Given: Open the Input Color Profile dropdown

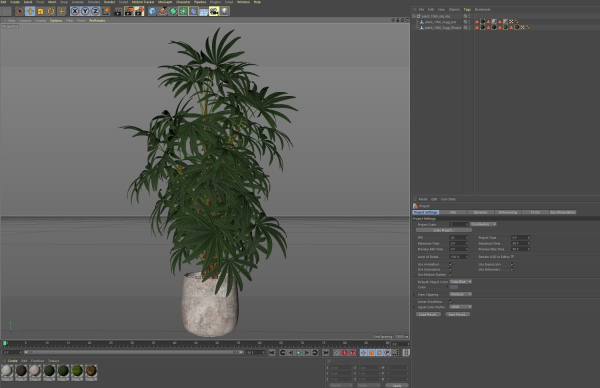Looking at the screenshot, I should (x=461, y=307).
